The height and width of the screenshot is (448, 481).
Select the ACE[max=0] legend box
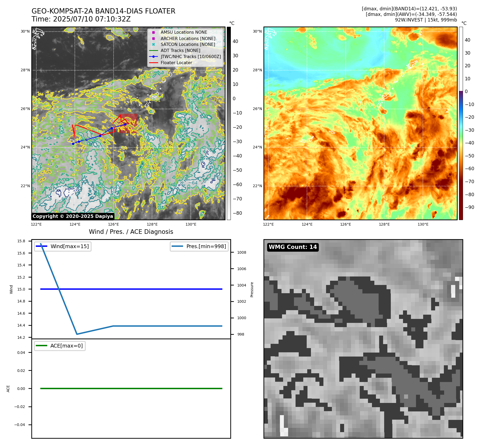click(60, 346)
